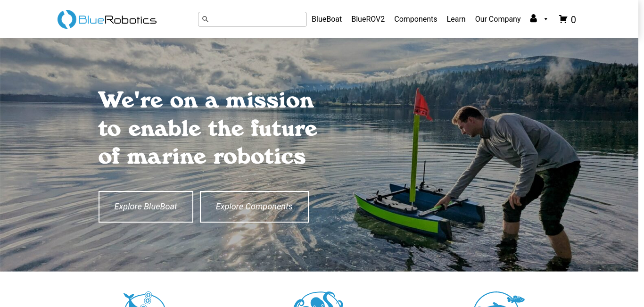Click the Explore BlueBoat button
Image resolution: width=644 pixels, height=307 pixels.
(x=146, y=207)
